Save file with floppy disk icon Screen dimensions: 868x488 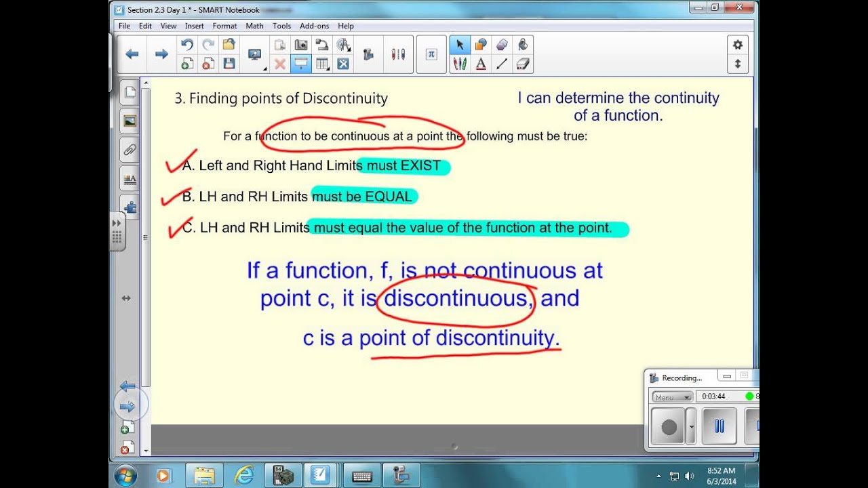tap(229, 64)
